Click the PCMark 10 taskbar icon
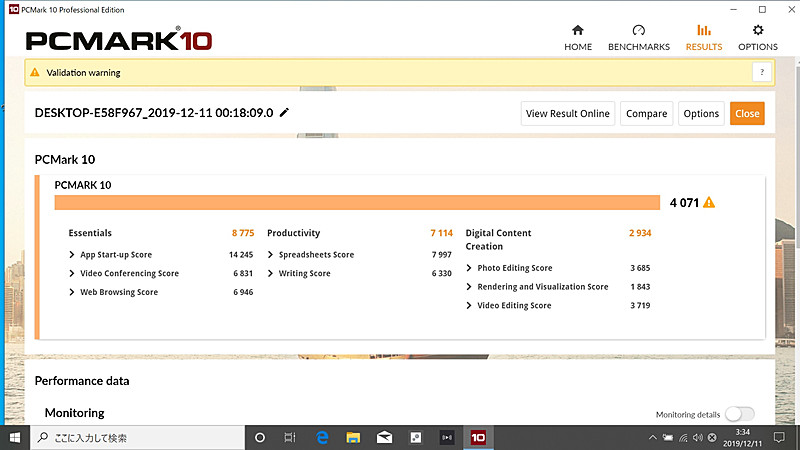This screenshot has height=450, width=800. coord(478,437)
